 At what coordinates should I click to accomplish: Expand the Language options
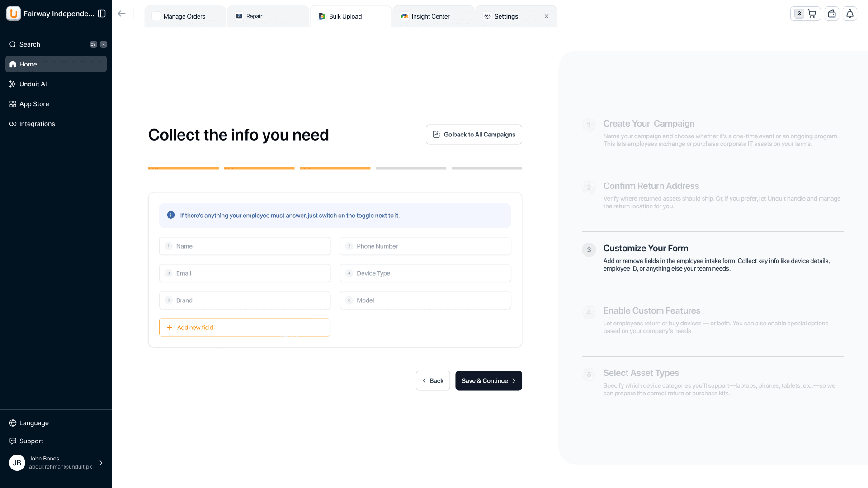coord(33,423)
